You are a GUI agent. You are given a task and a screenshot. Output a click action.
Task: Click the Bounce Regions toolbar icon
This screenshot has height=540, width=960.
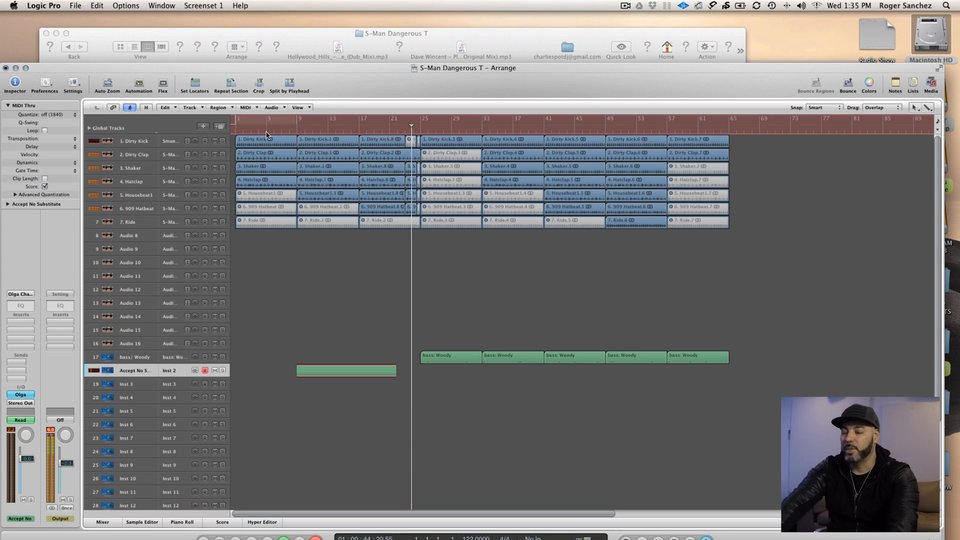pyautogui.click(x=816, y=83)
